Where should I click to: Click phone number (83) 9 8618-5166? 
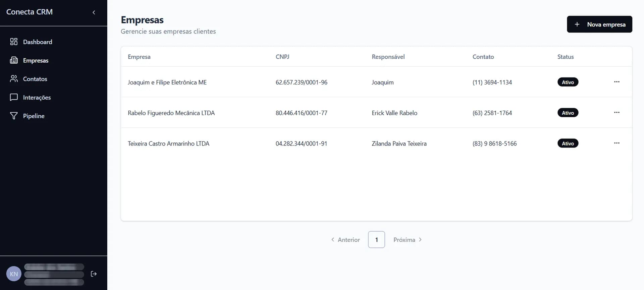[494, 143]
